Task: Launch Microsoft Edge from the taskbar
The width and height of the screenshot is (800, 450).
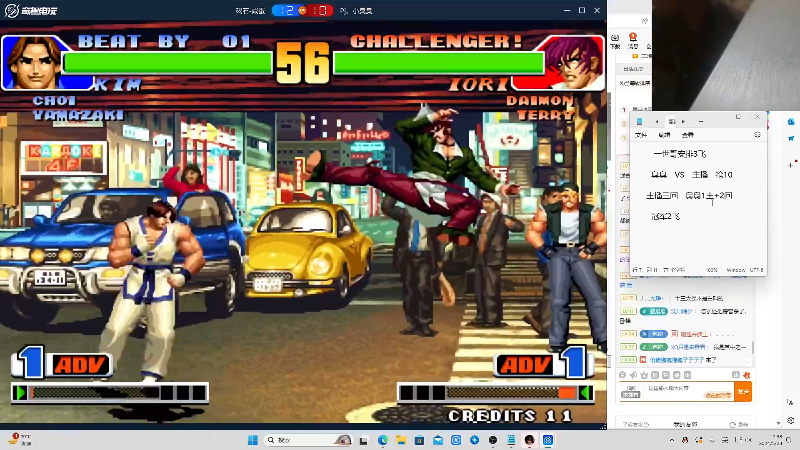Action: coord(383,440)
